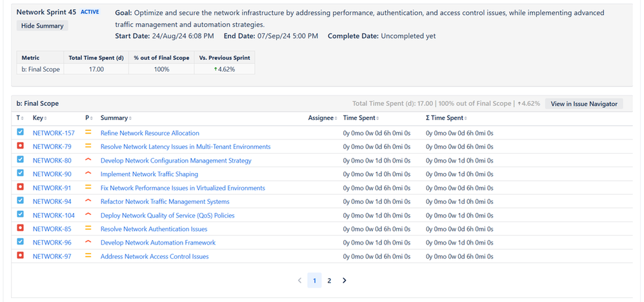This screenshot has width=644, height=302.
Task: Select page 1 in the pagination
Action: 314,281
